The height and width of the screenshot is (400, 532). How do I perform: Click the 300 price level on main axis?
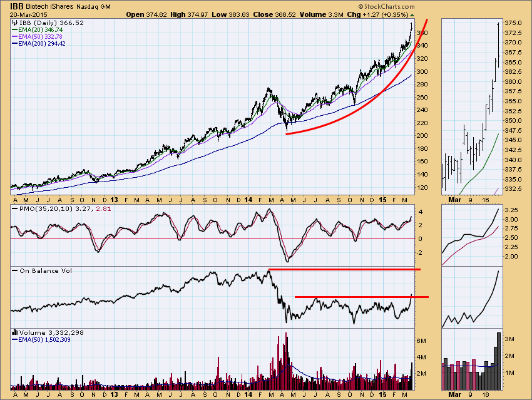click(422, 71)
